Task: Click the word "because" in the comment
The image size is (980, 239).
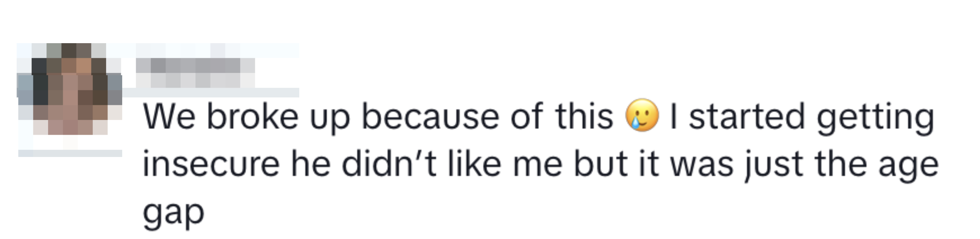Action: point(430,116)
